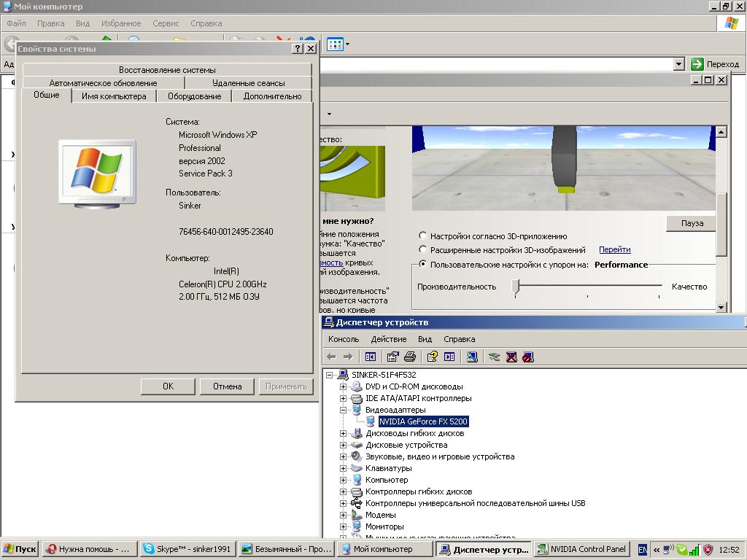Click the Print icon in Device Manager
The height and width of the screenshot is (560, 747).
point(410,357)
